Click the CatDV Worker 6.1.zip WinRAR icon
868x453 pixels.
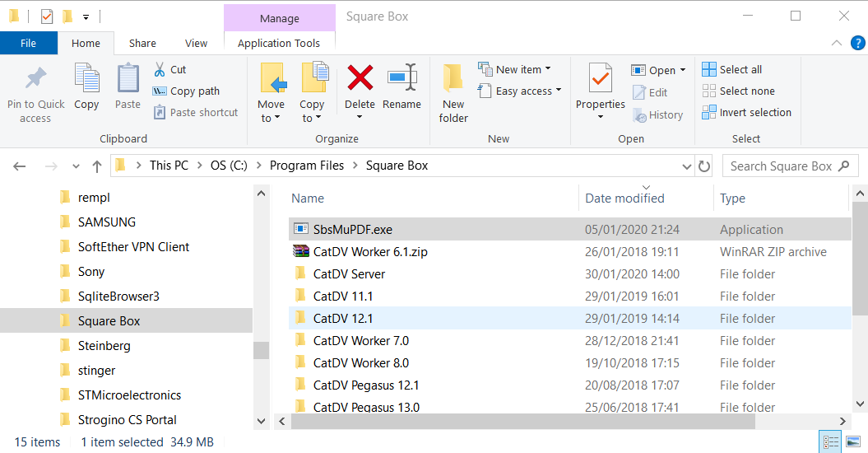click(x=300, y=251)
